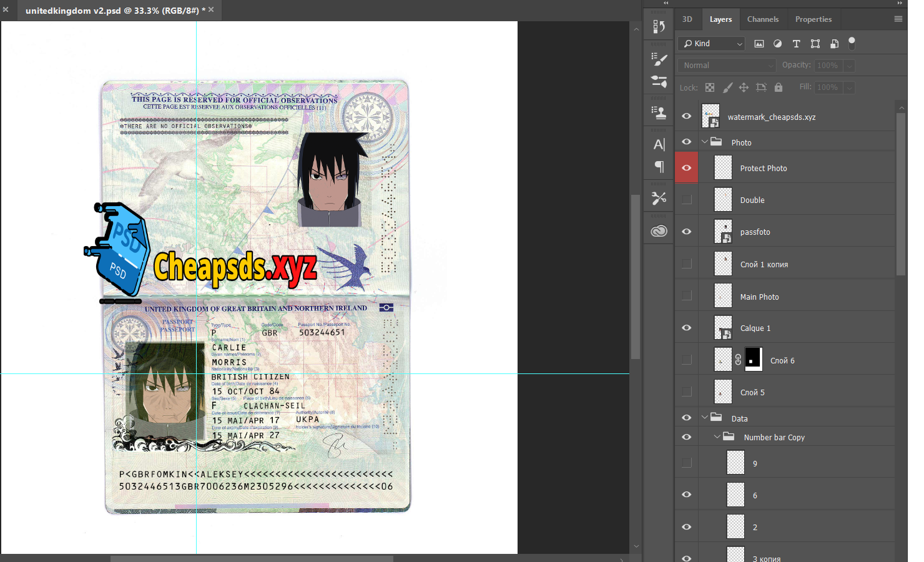Open the Layers panel flyout menu
The width and height of the screenshot is (924, 562).
click(898, 19)
